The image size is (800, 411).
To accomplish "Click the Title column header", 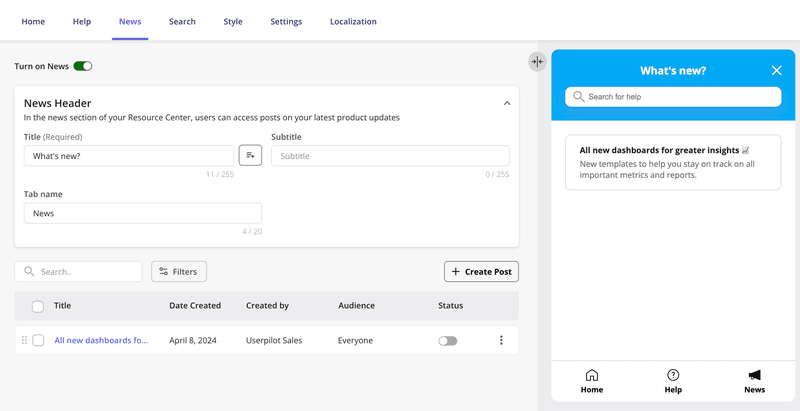I will tap(62, 305).
